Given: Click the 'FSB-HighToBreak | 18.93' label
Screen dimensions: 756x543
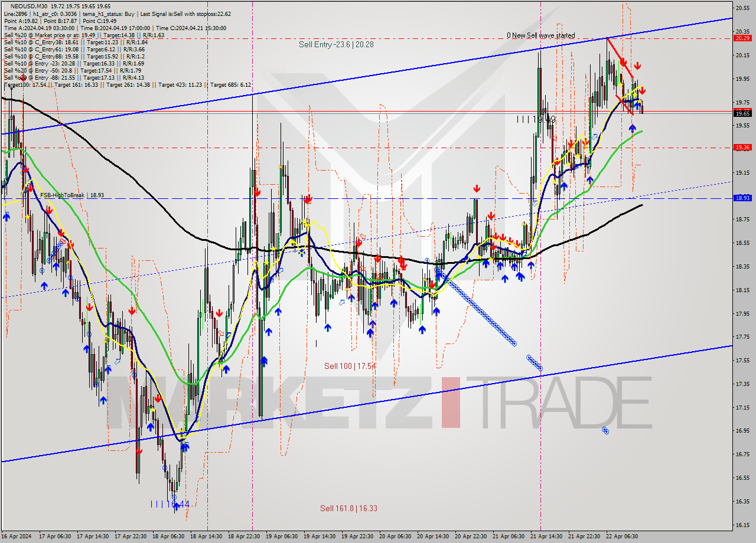Looking at the screenshot, I should coord(72,195).
